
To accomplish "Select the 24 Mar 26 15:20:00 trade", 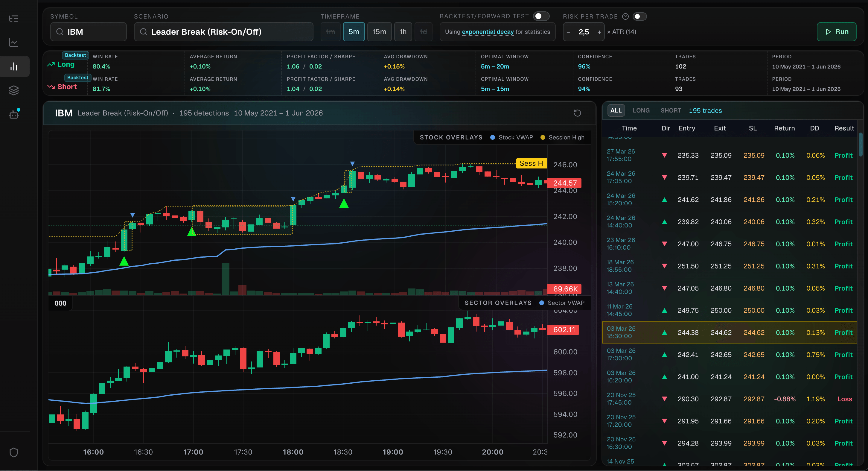I will click(729, 200).
